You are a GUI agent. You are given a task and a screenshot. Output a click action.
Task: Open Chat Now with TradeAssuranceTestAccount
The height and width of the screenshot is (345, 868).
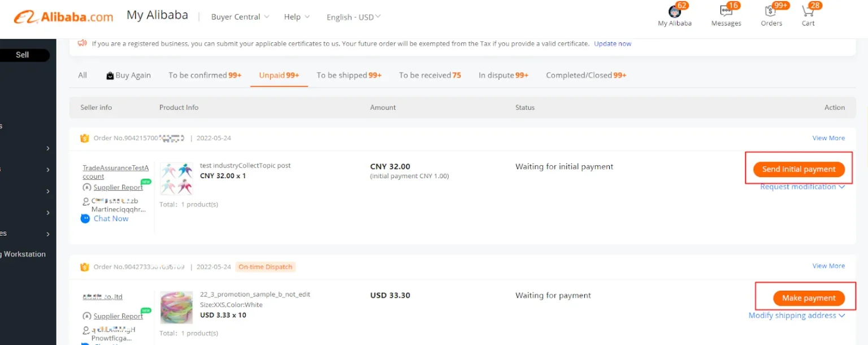pos(110,218)
